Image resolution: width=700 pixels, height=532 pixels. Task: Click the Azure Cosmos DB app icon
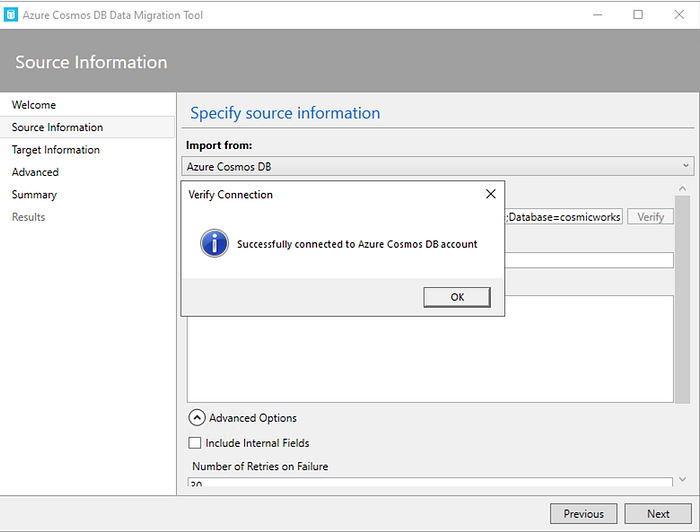11,15
